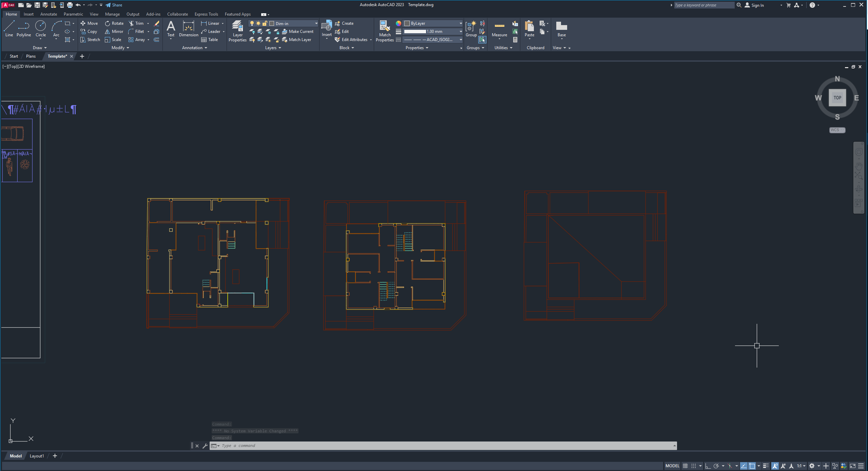Click the Dimension tool

(x=189, y=29)
